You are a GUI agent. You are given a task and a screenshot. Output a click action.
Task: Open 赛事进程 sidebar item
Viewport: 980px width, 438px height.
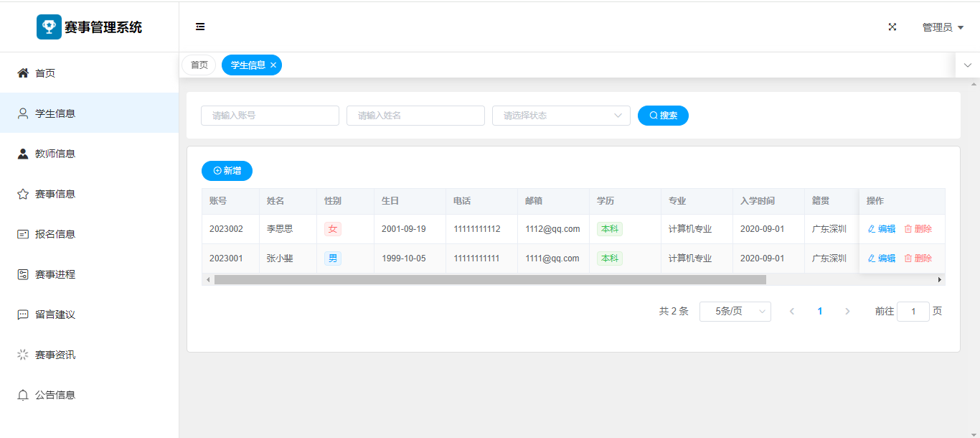point(55,274)
